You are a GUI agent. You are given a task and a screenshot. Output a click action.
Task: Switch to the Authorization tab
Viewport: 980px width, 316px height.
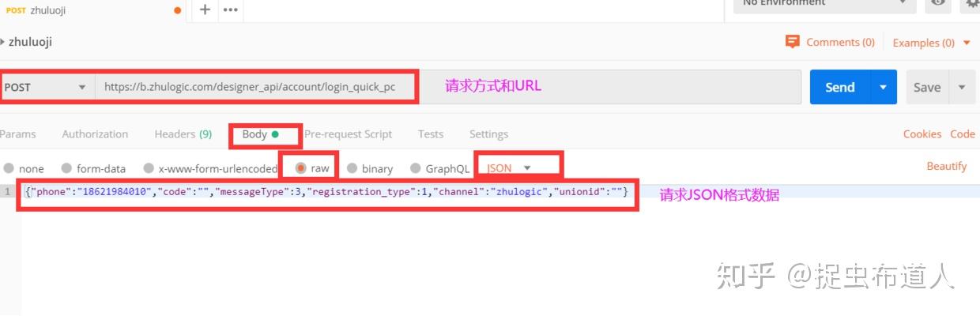pyautogui.click(x=95, y=134)
